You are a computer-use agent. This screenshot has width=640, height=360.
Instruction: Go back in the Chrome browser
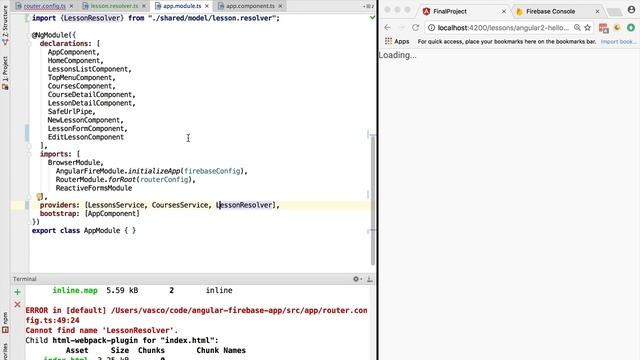tap(387, 27)
